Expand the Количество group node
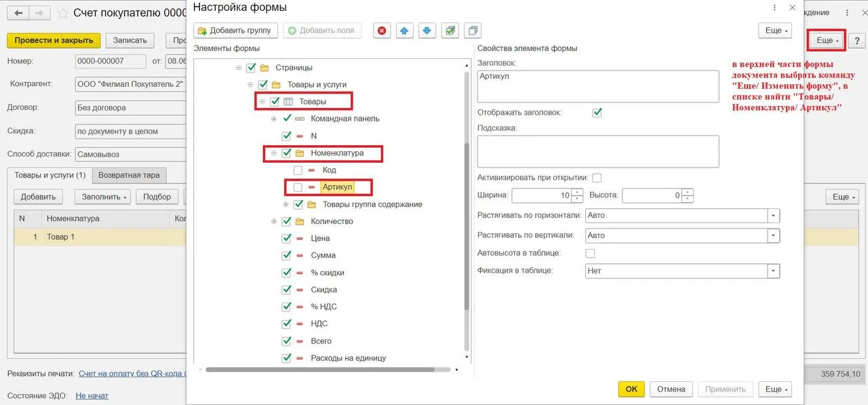Image resolution: width=868 pixels, height=405 pixels. 274,221
